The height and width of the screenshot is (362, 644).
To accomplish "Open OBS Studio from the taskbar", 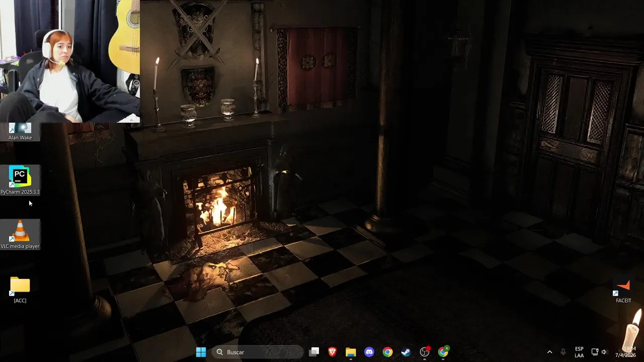I will point(425,352).
